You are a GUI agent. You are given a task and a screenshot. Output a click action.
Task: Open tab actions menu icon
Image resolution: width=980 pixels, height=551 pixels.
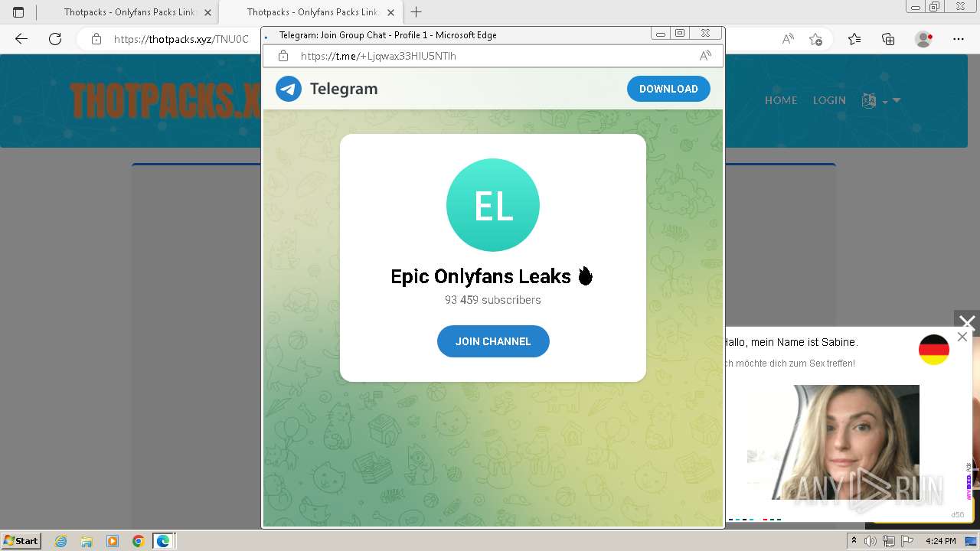[18, 12]
